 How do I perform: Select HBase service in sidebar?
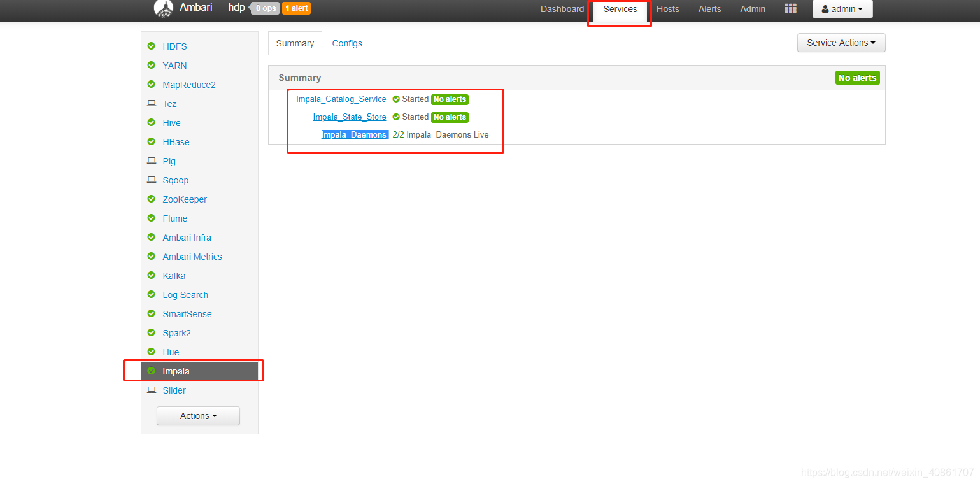tap(176, 142)
